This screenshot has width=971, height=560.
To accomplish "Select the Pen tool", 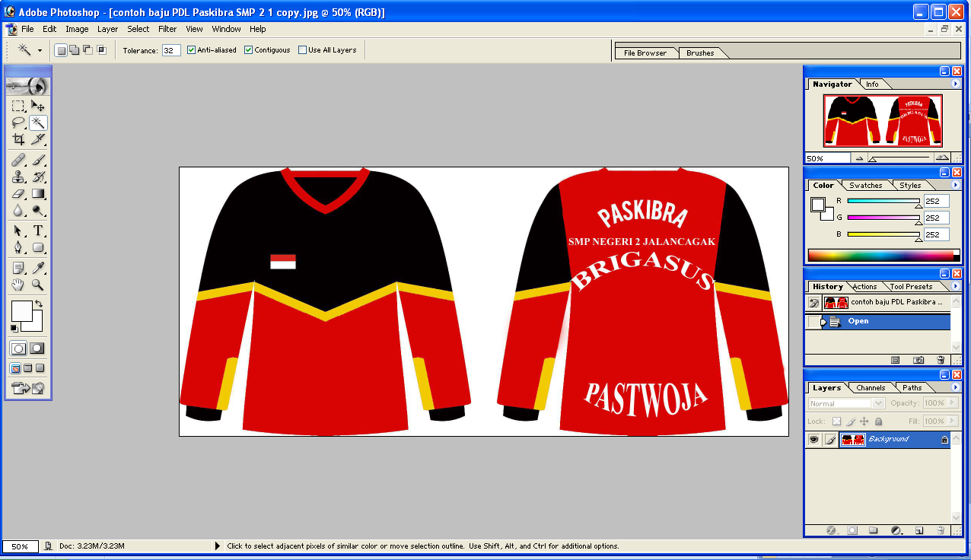I will (x=18, y=247).
